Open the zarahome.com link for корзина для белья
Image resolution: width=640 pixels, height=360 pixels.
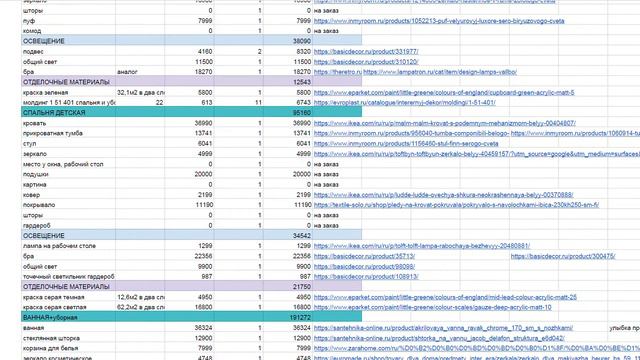pyautogui.click(x=477, y=348)
